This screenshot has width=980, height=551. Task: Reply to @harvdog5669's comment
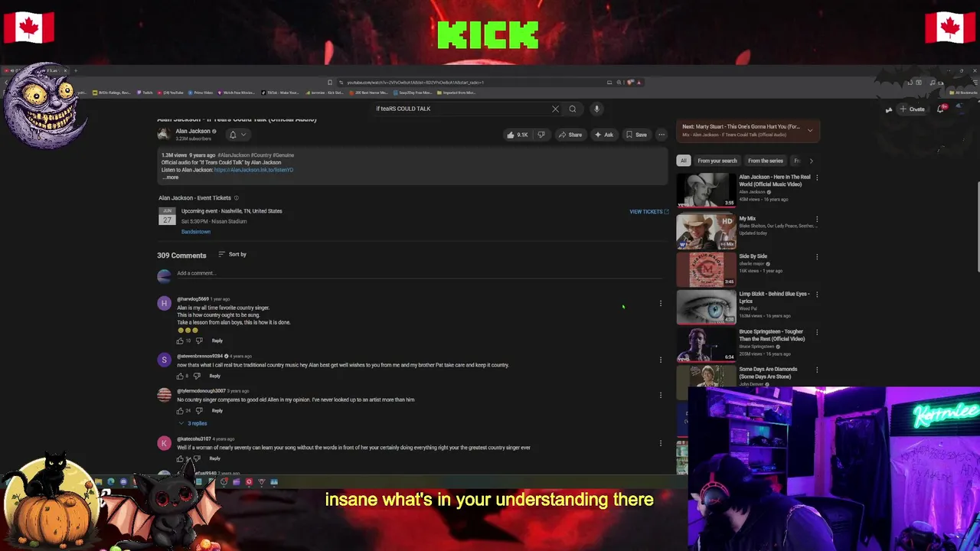pyautogui.click(x=217, y=341)
